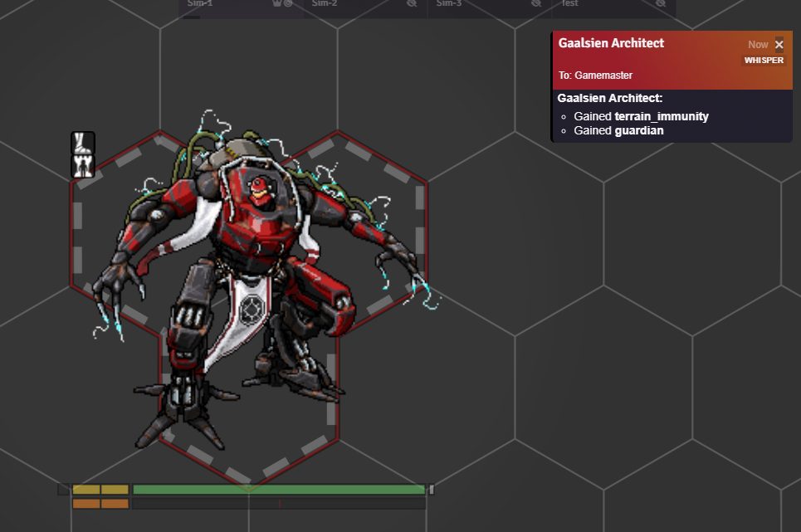801x532 pixels.
Task: Toggle visibility eye on Sim-2 scene
Action: (x=412, y=3)
